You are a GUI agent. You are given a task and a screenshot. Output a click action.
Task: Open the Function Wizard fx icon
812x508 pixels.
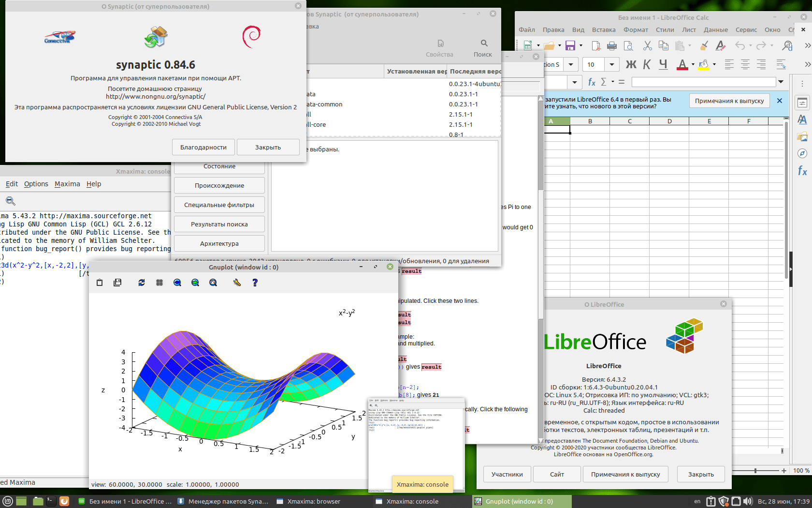pos(592,82)
